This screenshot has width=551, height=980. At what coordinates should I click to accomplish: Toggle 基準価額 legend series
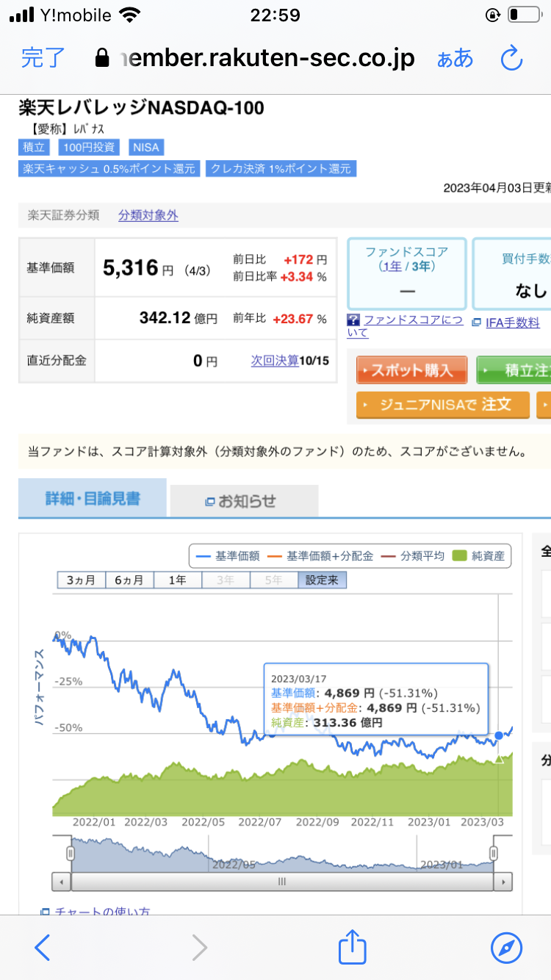(x=227, y=556)
